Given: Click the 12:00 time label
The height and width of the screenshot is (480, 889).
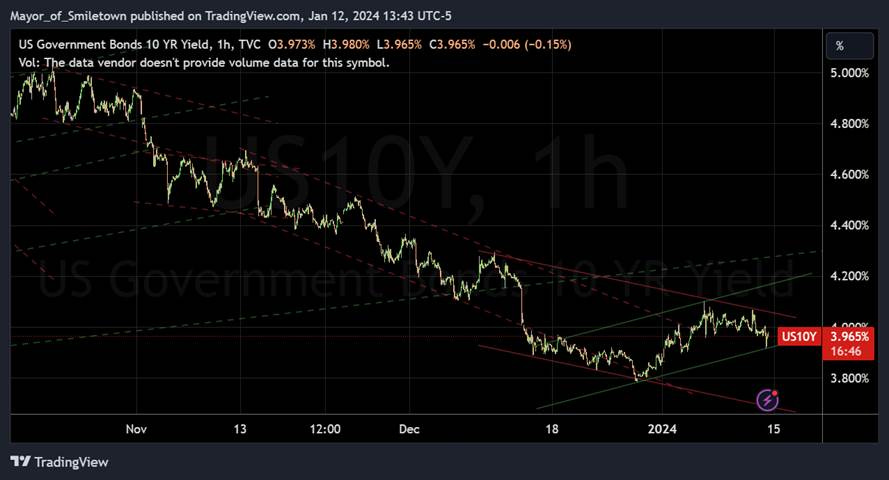Looking at the screenshot, I should [325, 429].
